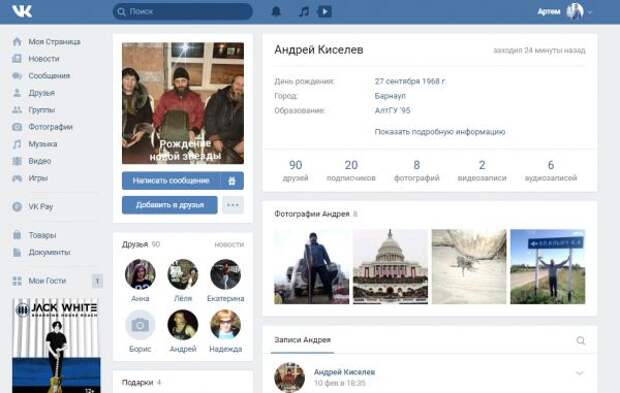
Task: Open friend Борис's placeholder avatar
Action: click(x=140, y=325)
